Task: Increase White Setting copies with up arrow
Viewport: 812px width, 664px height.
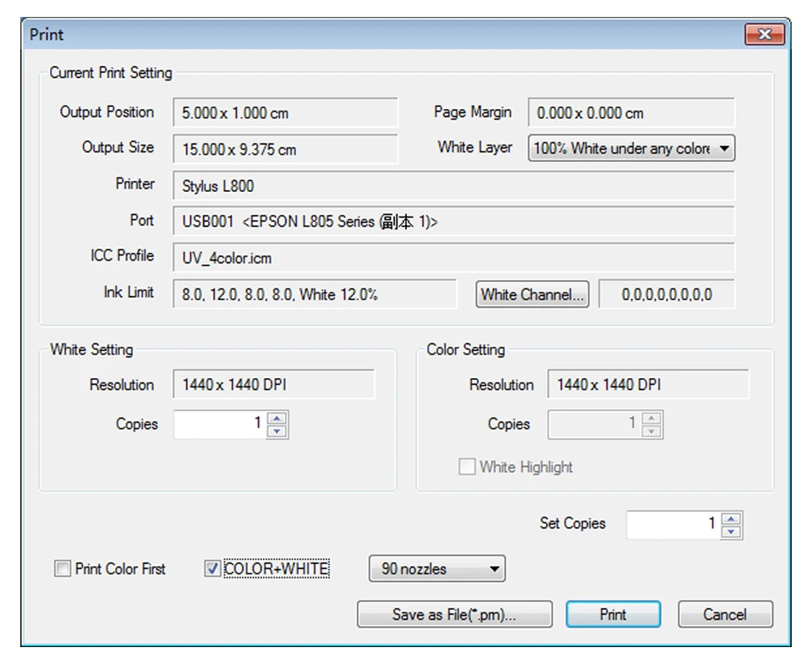Action: click(x=277, y=419)
